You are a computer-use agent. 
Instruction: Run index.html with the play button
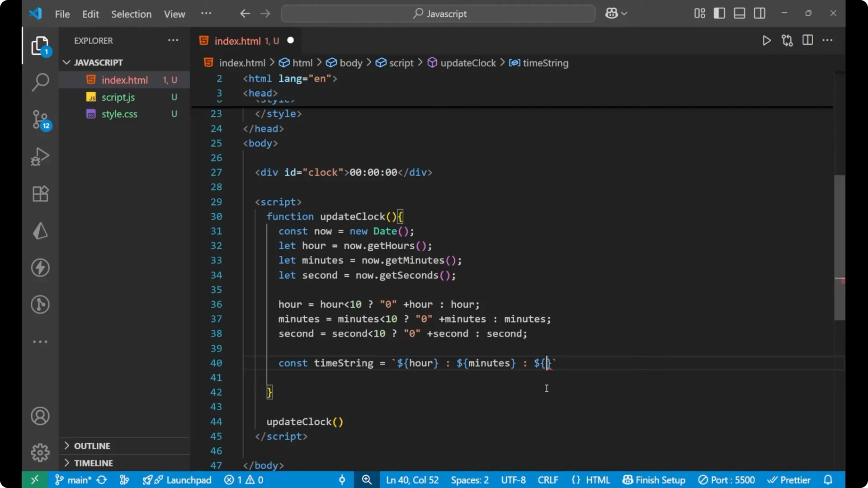tap(767, 40)
